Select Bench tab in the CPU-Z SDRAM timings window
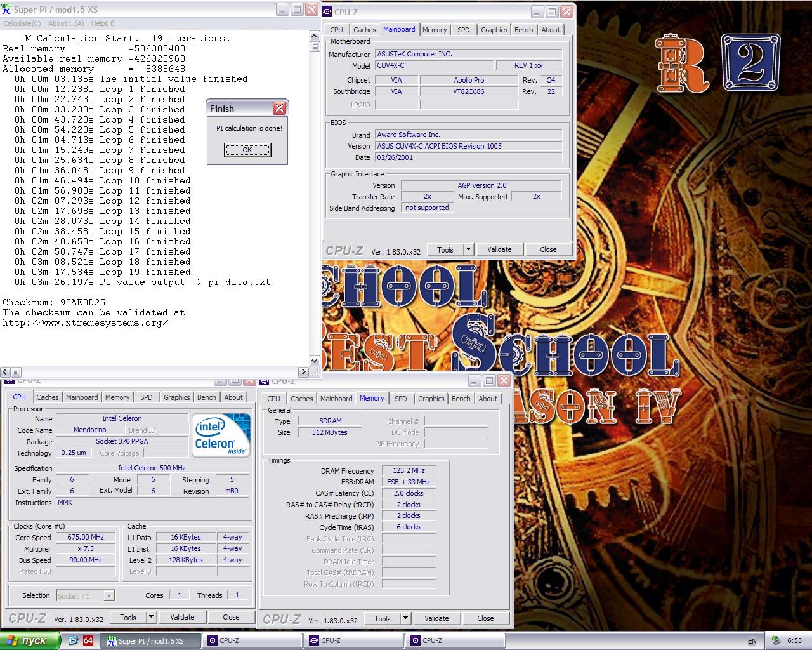812x650 pixels. [x=461, y=399]
